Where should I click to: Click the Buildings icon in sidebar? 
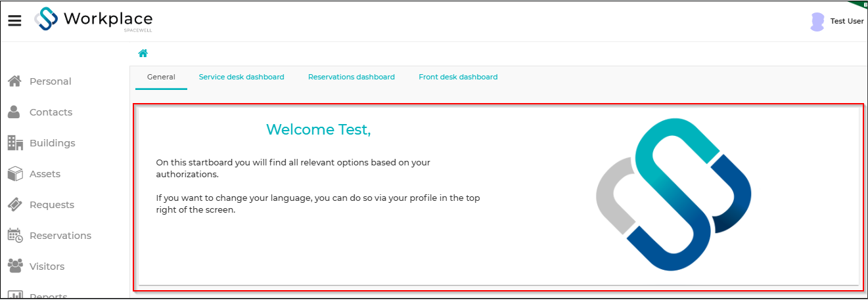point(15,142)
